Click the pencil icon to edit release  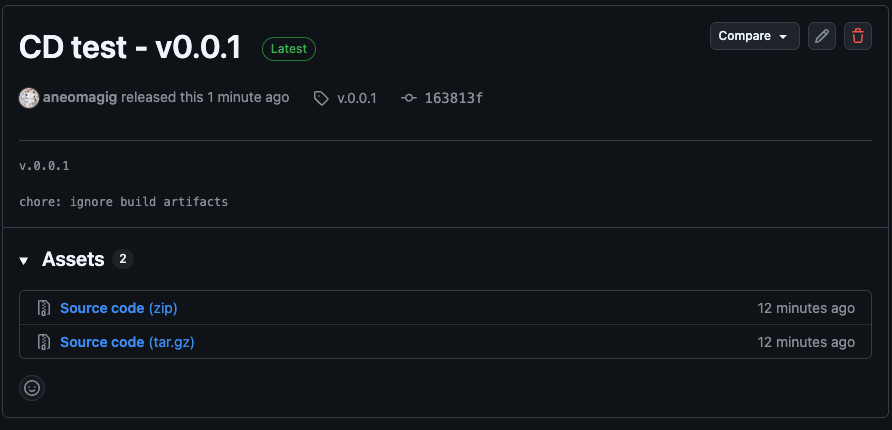[x=822, y=36]
